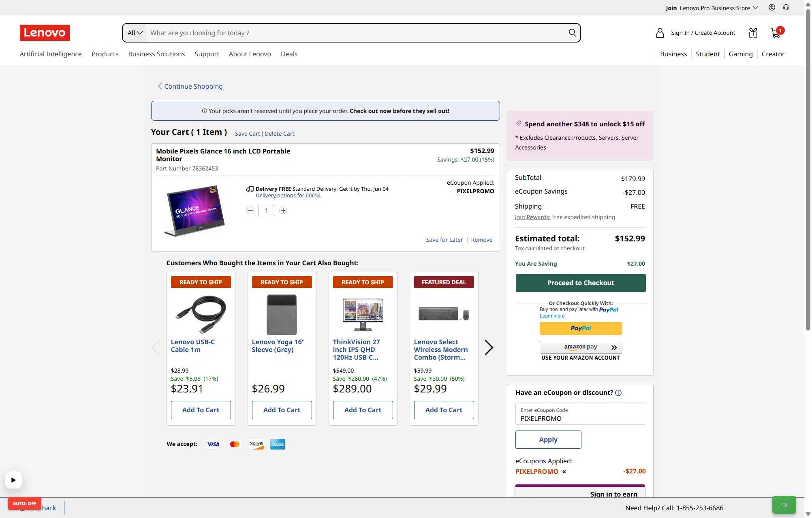Add ThinkVision 27 monitor to cart
The image size is (812, 518).
tap(363, 410)
